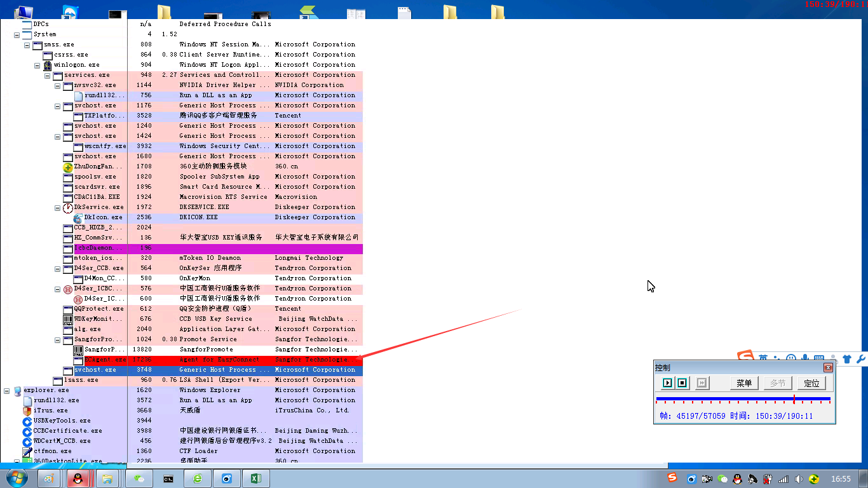Collapse the winlogon.exe tree node
The height and width of the screenshot is (488, 868).
37,65
